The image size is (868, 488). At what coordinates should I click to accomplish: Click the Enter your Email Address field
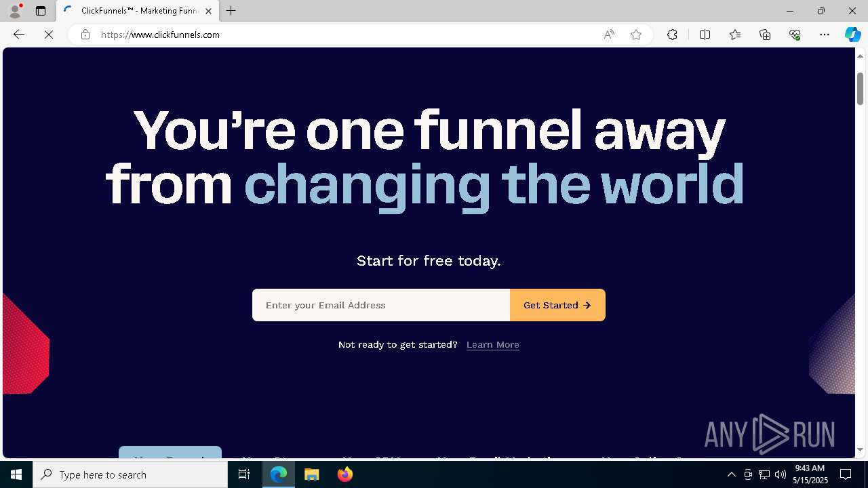(x=381, y=305)
